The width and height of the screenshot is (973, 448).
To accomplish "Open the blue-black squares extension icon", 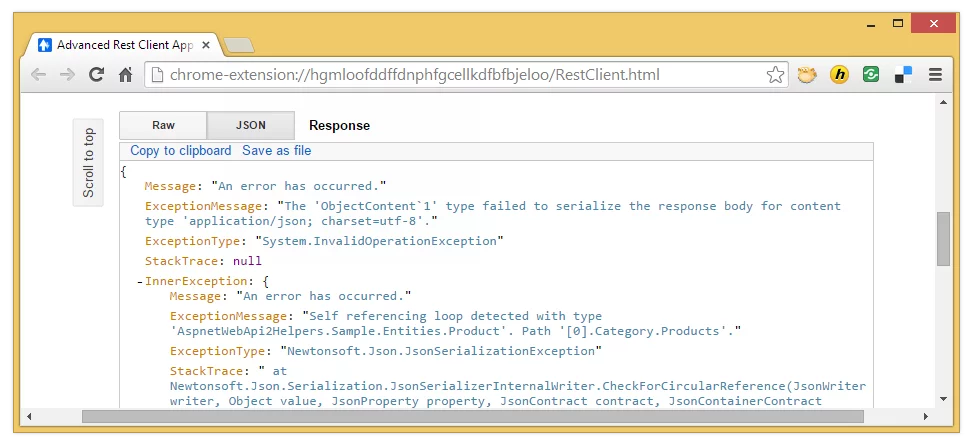I will (904, 75).
